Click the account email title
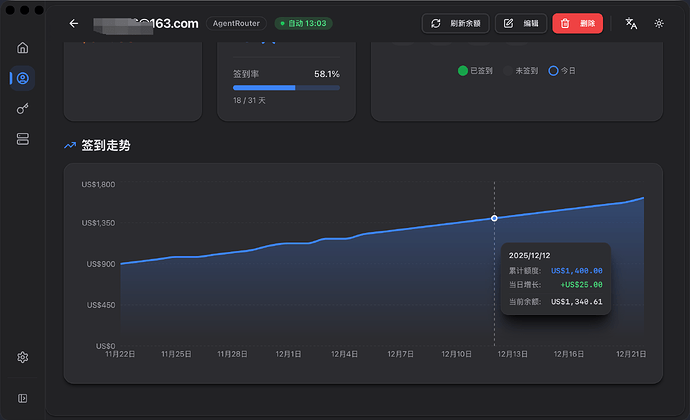The image size is (690, 420). [146, 23]
